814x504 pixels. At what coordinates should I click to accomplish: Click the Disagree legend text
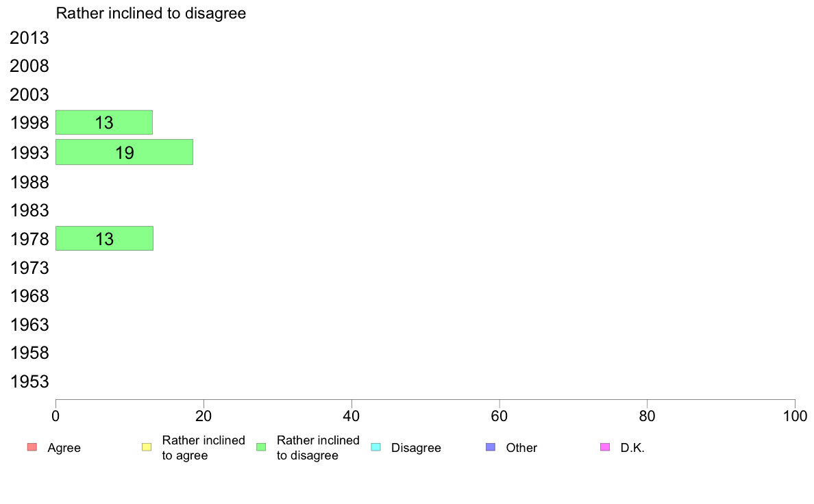(x=416, y=447)
